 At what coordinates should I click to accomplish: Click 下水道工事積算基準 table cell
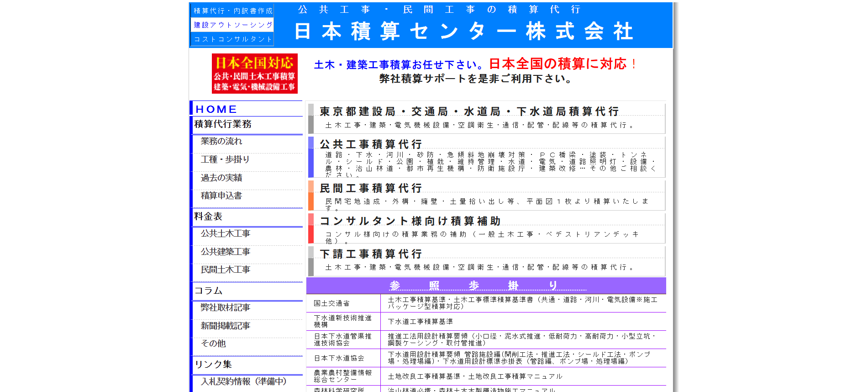point(523,321)
